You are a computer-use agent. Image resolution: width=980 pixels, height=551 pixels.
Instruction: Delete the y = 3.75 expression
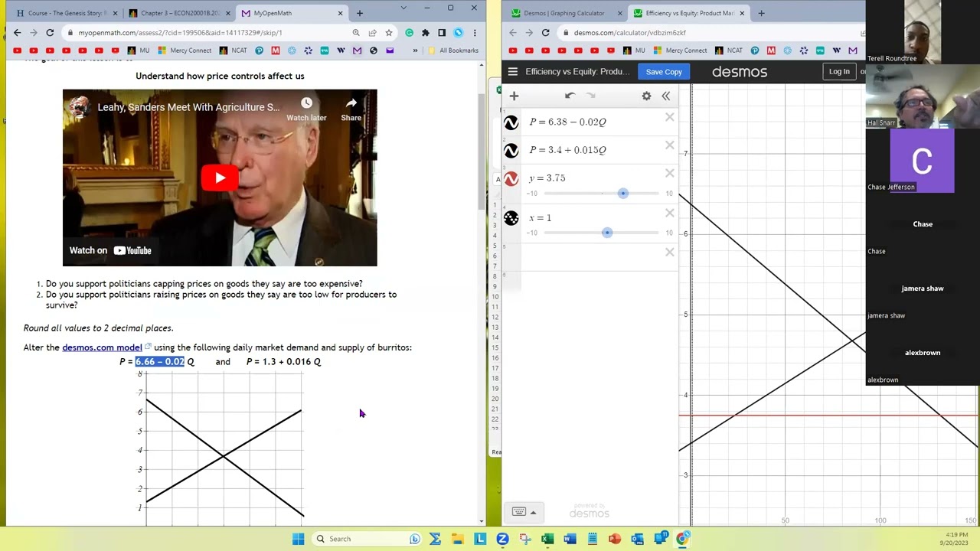[670, 174]
